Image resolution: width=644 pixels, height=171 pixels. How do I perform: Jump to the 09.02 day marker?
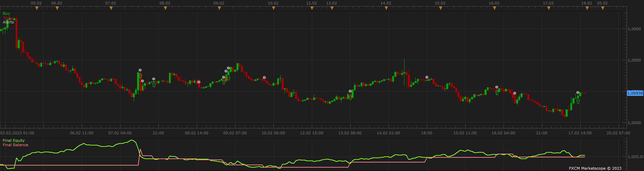(x=219, y=8)
